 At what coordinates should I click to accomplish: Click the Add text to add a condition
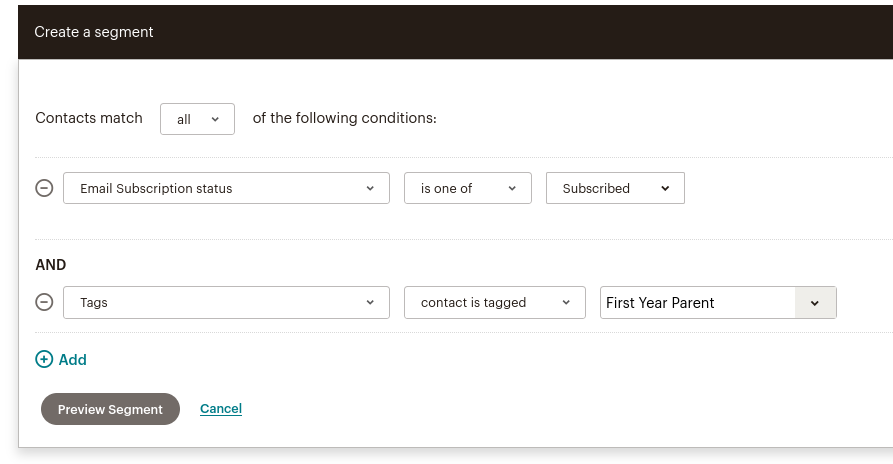tap(73, 360)
